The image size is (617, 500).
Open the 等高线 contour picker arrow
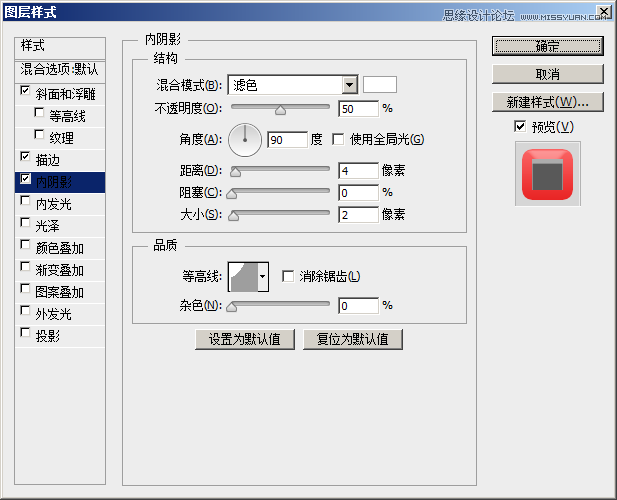pyautogui.click(x=262, y=277)
